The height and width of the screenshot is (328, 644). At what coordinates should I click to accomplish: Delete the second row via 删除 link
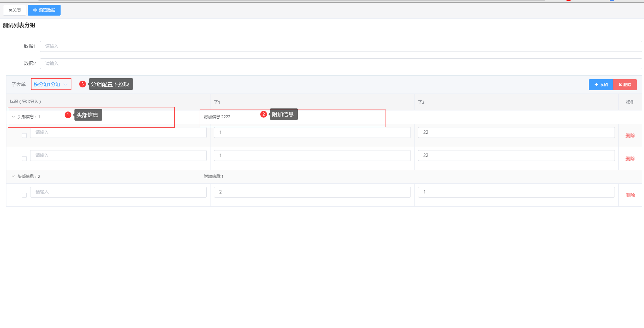pyautogui.click(x=630, y=159)
